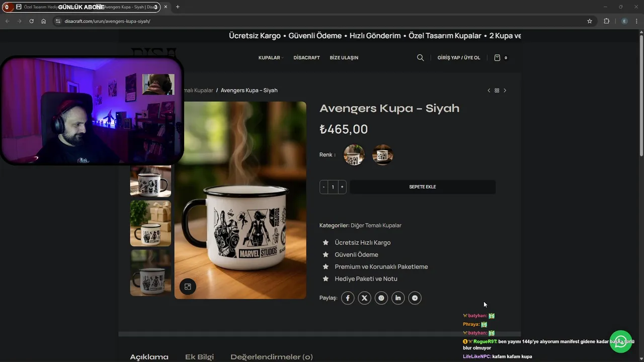
Task: Open the shopping cart icon
Action: click(498, 58)
